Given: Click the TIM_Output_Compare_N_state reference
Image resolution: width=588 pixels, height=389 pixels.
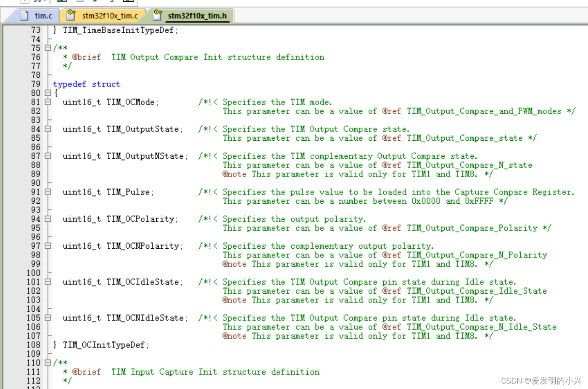Looking at the screenshot, I should click(x=469, y=165).
